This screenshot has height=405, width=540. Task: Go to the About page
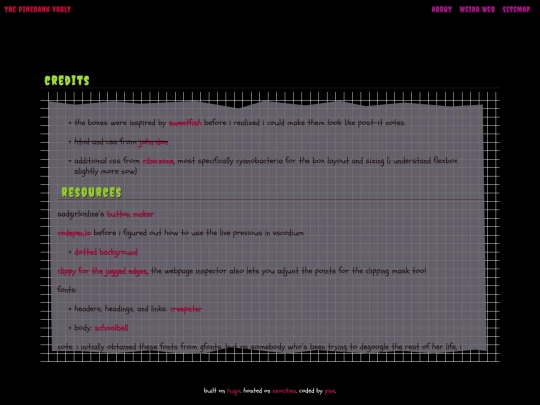[x=442, y=9]
